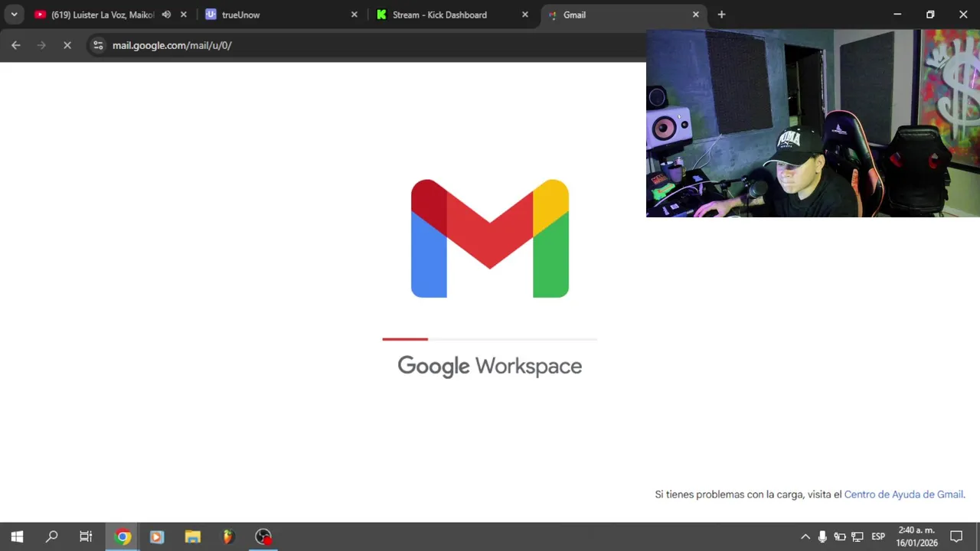
Task: Change the ESP input language
Action: point(878,536)
